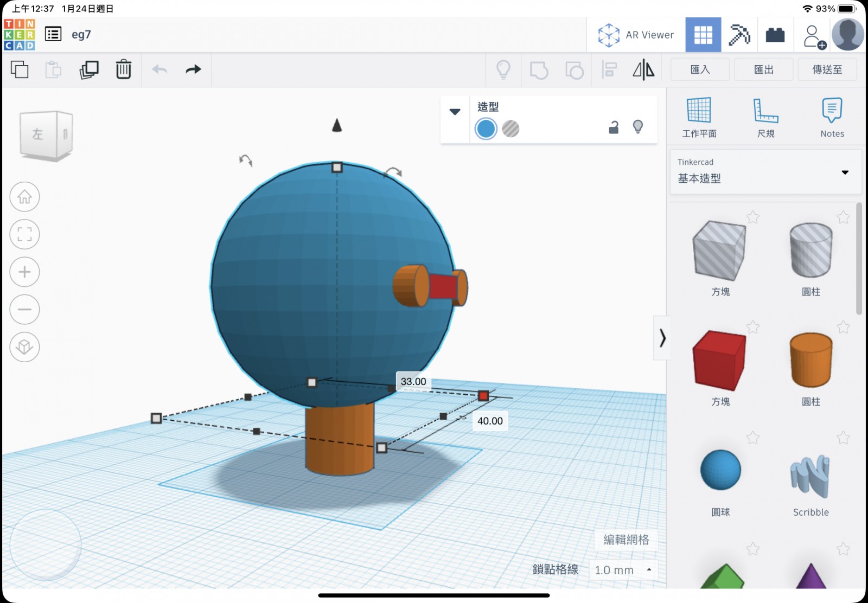Viewport: 868px width, 603px height.
Task: Click the 匯入 import button
Action: 700,69
